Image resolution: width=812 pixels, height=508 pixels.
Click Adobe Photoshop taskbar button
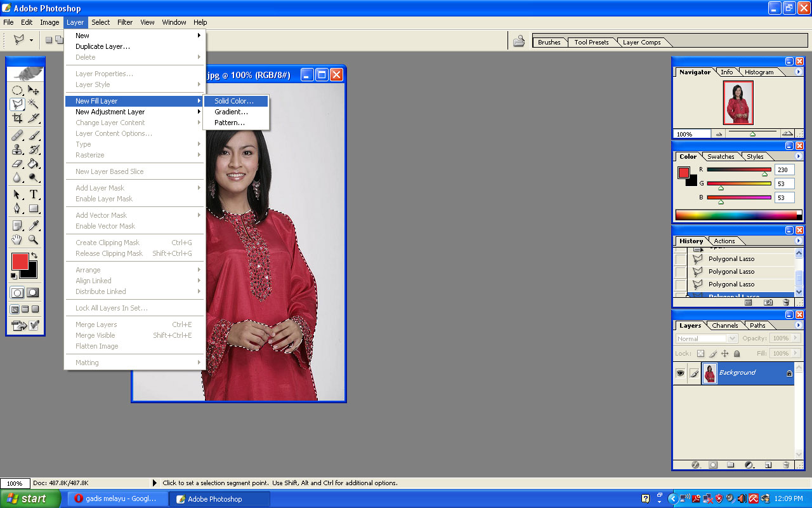(x=219, y=499)
